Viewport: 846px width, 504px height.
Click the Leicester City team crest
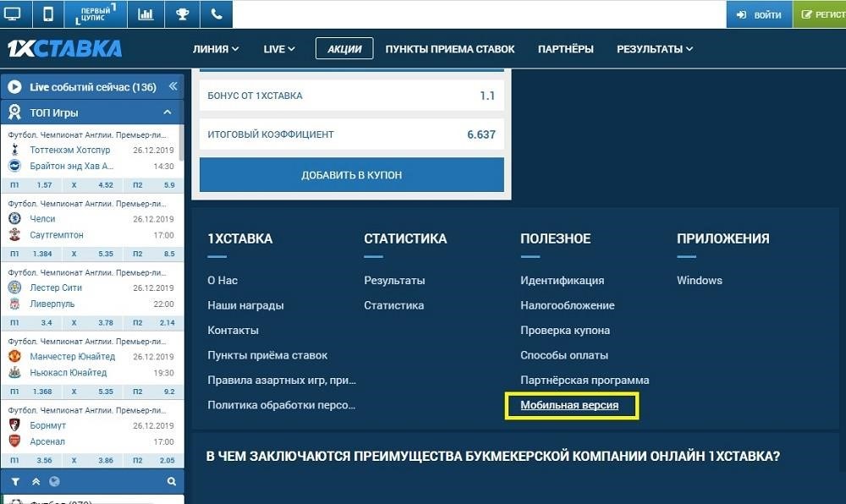point(14,288)
